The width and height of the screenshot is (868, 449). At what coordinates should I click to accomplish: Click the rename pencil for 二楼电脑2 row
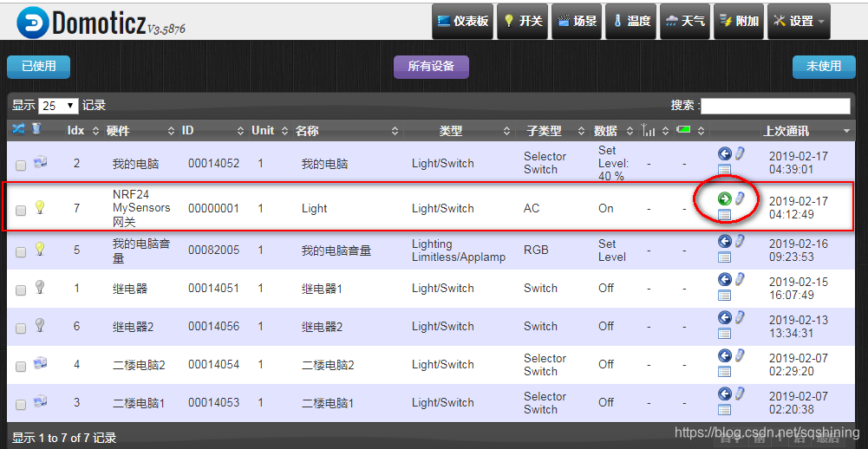pos(740,355)
